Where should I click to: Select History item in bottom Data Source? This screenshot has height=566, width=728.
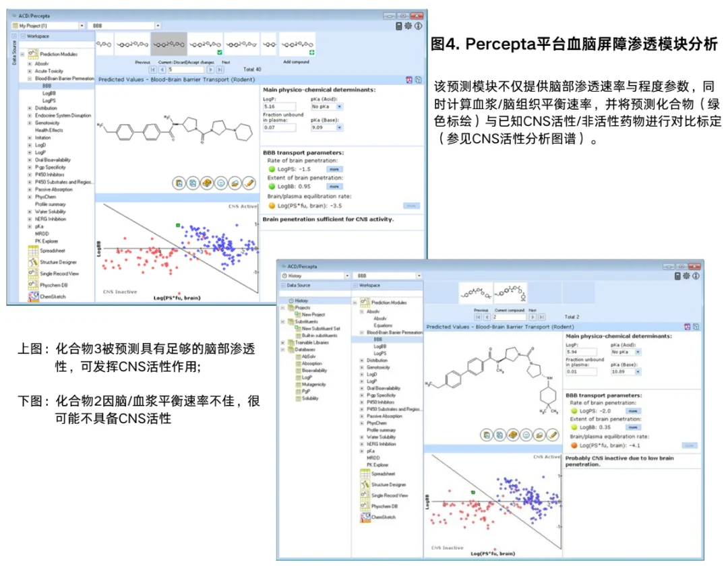click(301, 301)
